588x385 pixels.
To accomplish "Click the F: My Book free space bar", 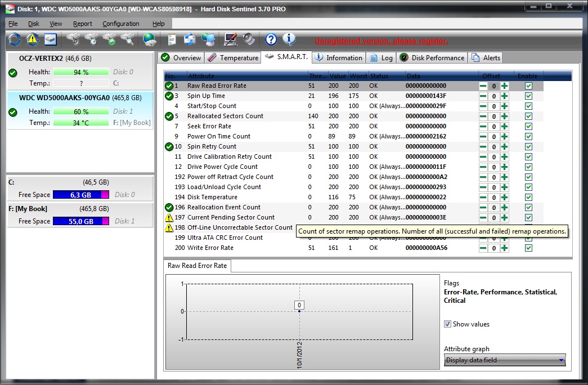I will [81, 221].
